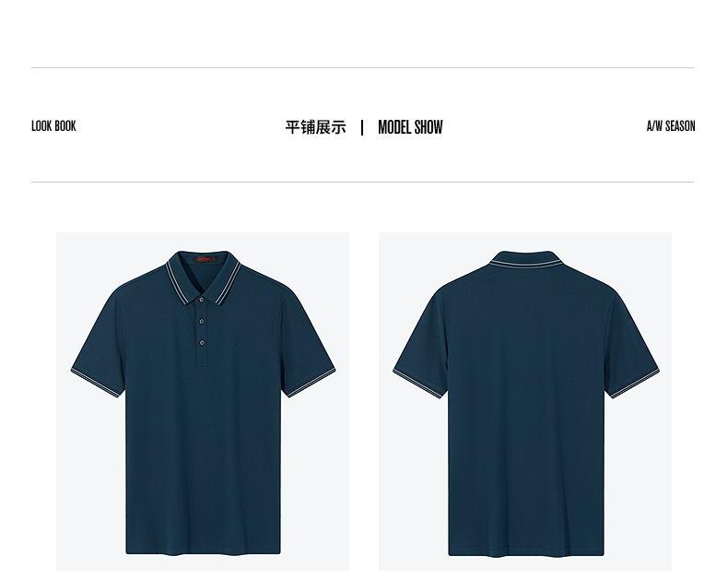Viewport: 728px width, 579px height.
Task: Click the red brand label inside the collar
Action: (x=205, y=258)
